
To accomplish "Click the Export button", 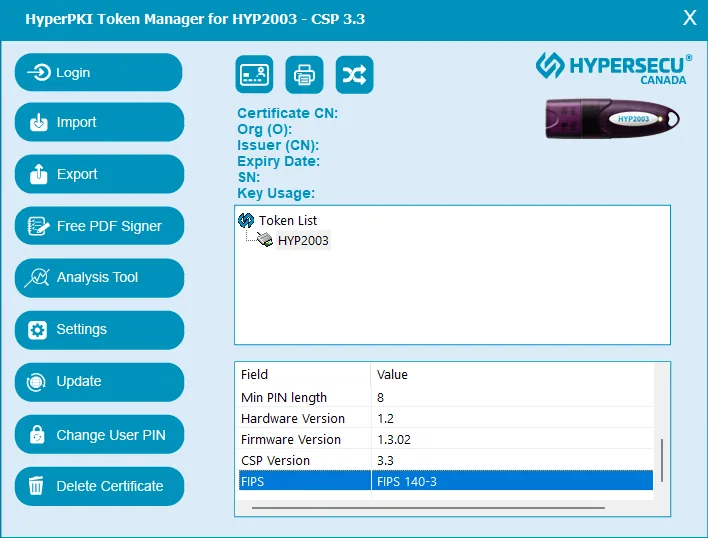I will pos(99,174).
